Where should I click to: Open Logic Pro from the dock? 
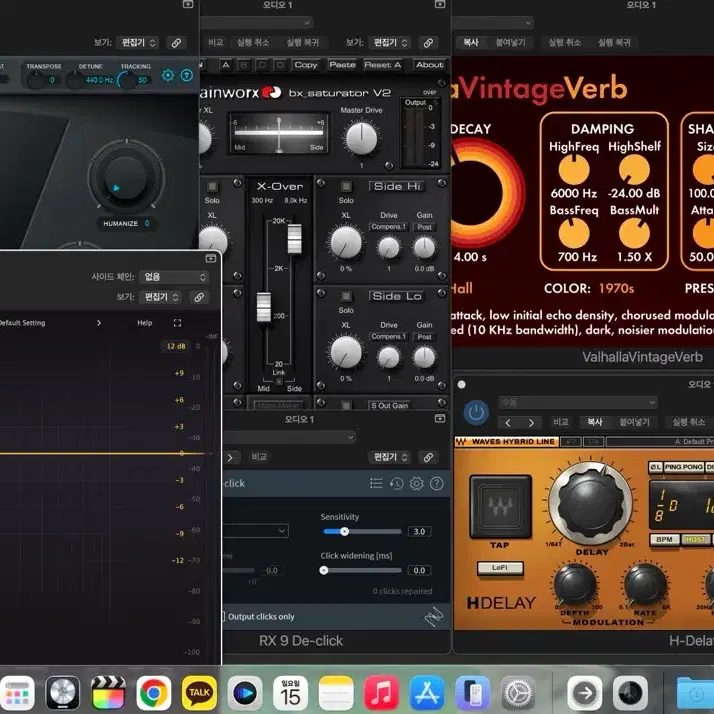click(63, 693)
